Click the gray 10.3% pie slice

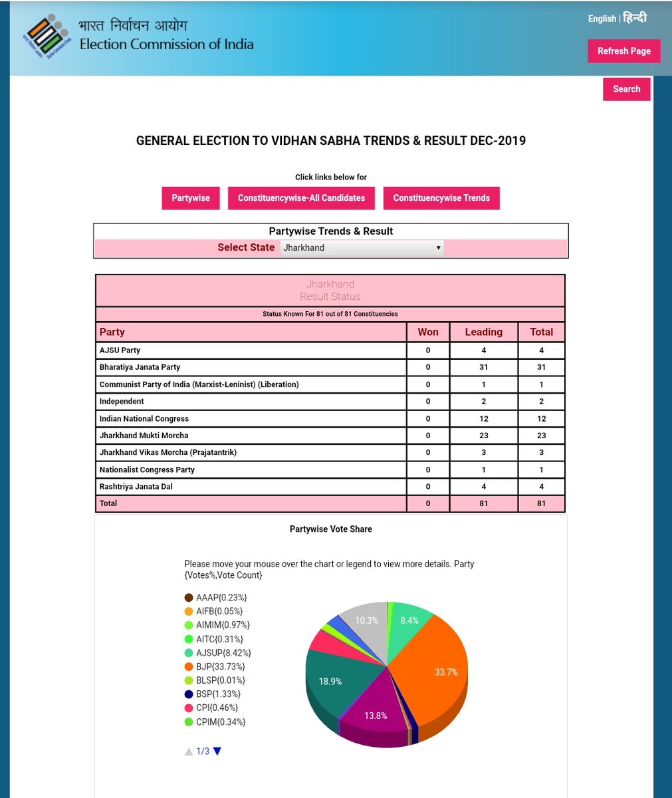pos(366,620)
